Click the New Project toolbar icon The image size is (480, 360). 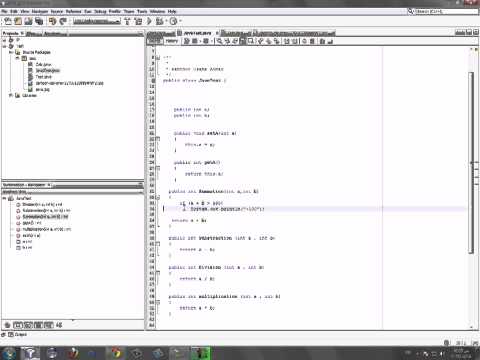(x=18, y=21)
